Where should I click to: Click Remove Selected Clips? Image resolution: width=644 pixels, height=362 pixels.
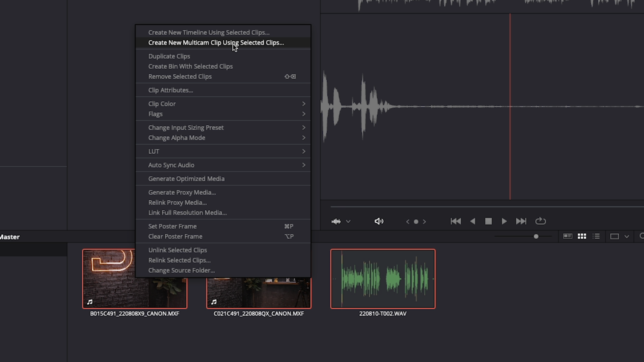(180, 76)
